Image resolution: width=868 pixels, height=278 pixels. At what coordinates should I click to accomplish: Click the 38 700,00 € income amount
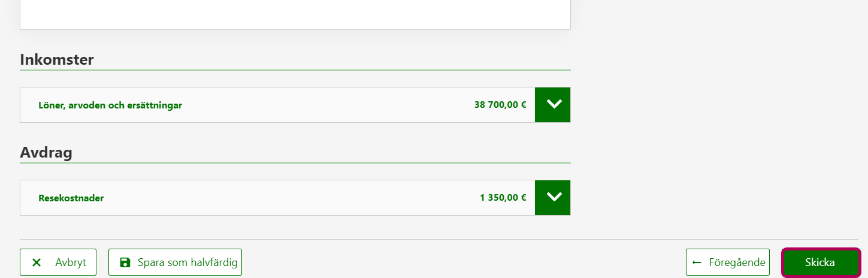(500, 105)
